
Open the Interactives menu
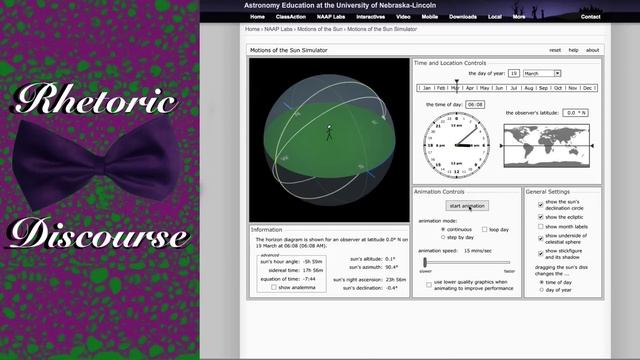[x=371, y=17]
